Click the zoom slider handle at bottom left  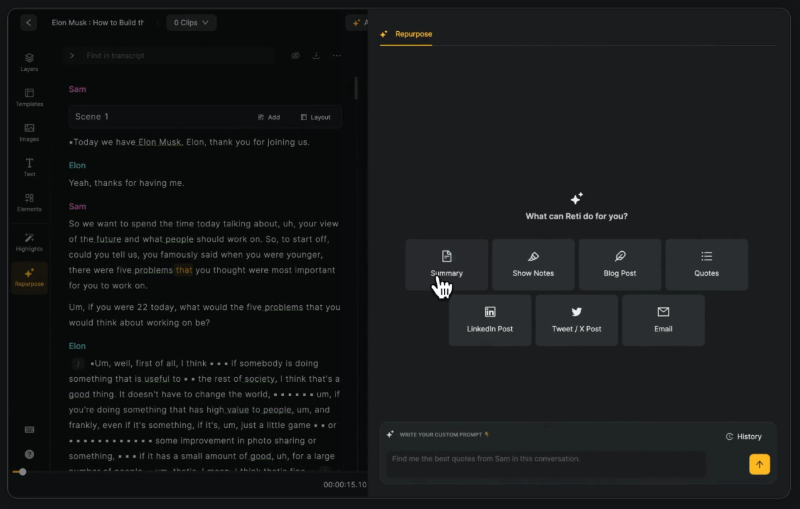click(22, 472)
